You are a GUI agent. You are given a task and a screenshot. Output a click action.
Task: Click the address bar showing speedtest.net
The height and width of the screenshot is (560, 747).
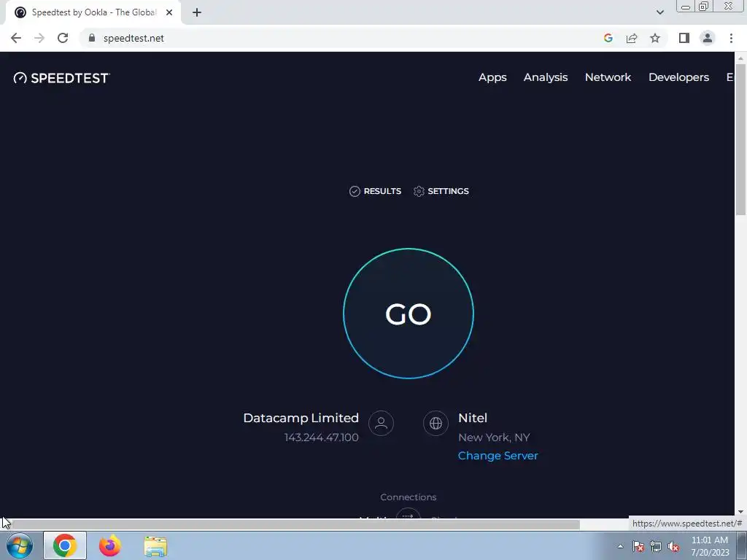(341, 38)
